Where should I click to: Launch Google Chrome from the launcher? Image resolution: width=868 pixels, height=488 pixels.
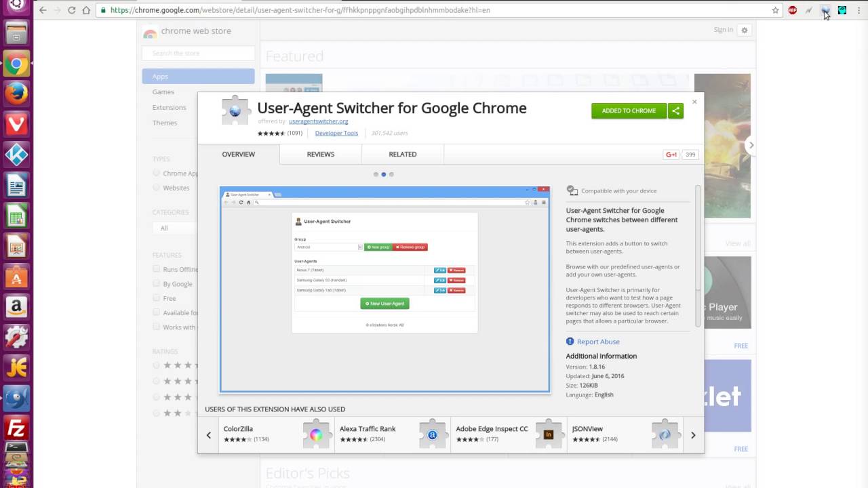(x=16, y=65)
